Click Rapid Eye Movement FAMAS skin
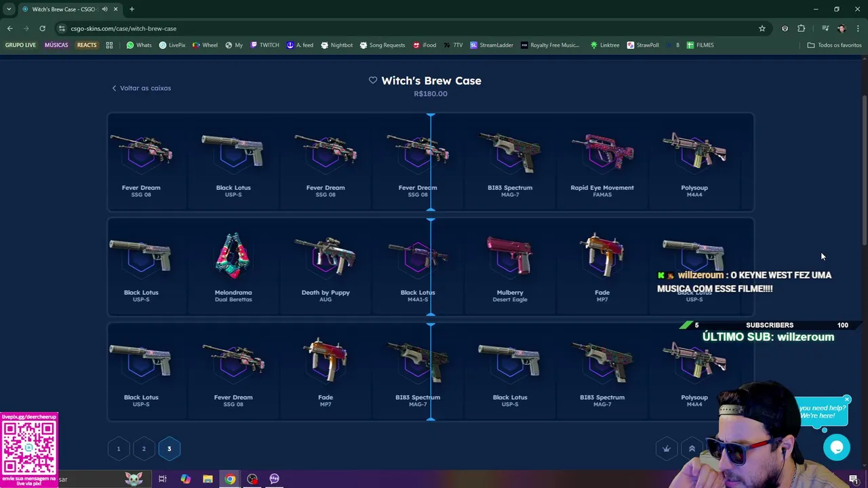Image resolution: width=868 pixels, height=488 pixels. (602, 163)
